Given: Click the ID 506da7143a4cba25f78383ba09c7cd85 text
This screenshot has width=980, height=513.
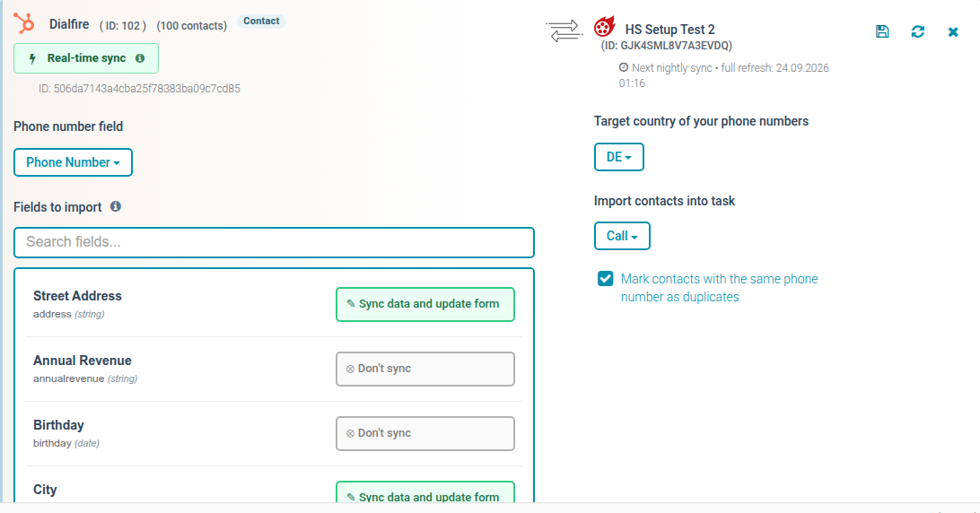Looking at the screenshot, I should pyautogui.click(x=139, y=89).
